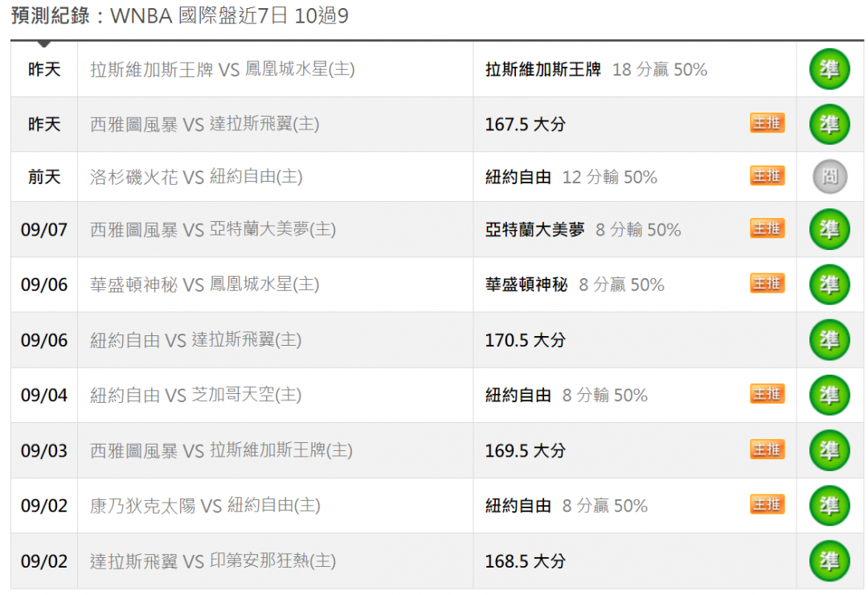Click the green 準 icon in 亞特蘭大美夢 row

pyautogui.click(x=829, y=229)
